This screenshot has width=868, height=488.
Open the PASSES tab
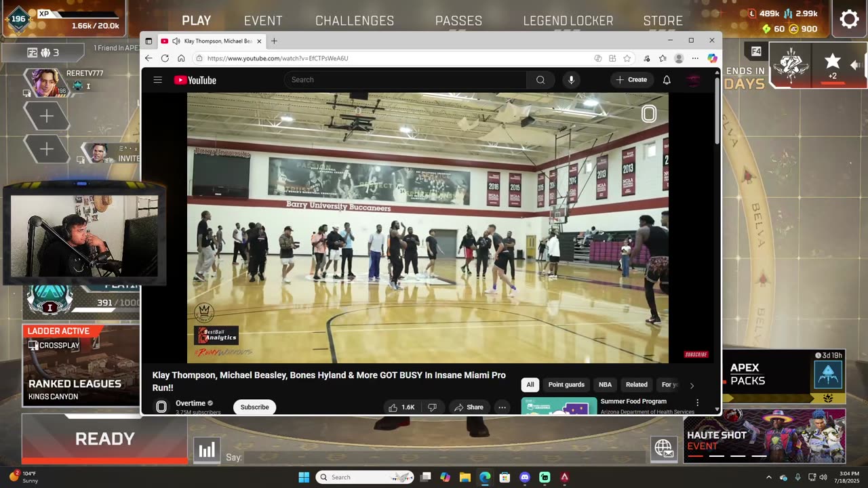point(459,21)
